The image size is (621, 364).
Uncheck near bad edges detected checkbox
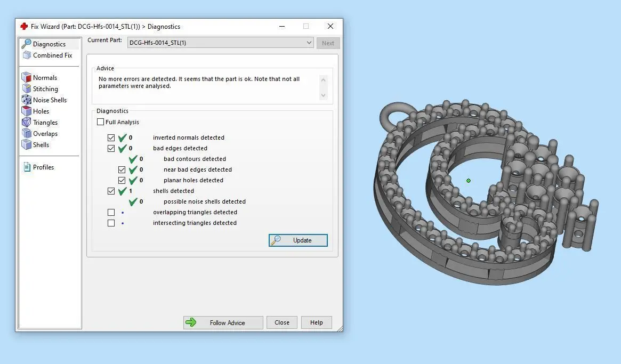click(x=122, y=170)
